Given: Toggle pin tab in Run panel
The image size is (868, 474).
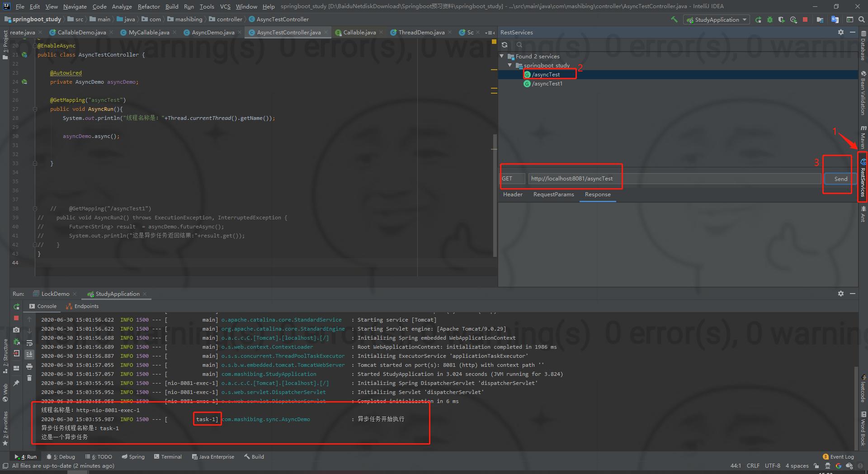Looking at the screenshot, I should pos(16,383).
